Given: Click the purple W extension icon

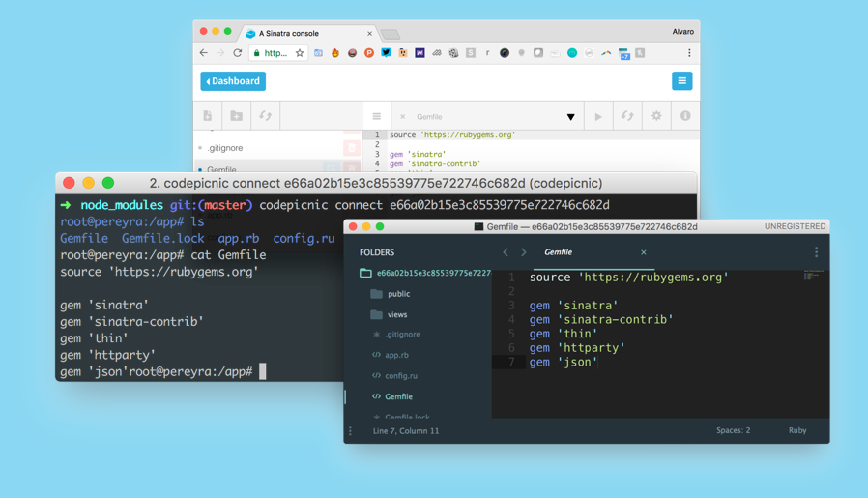Looking at the screenshot, I should pos(420,53).
